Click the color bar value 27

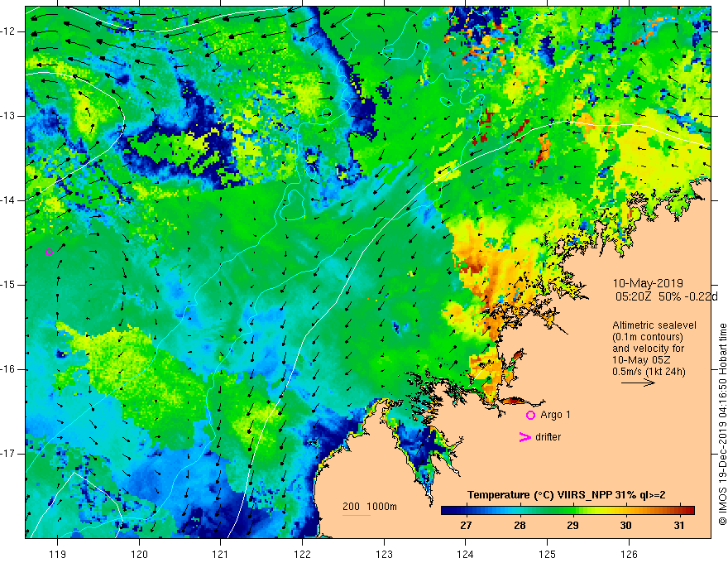pos(466,526)
